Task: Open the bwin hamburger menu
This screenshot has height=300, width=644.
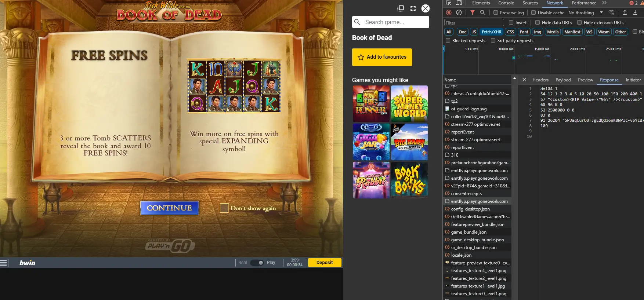Action: click(4, 263)
